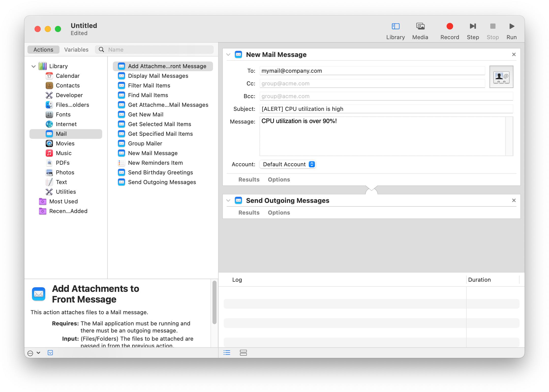Show log list view icon

pyautogui.click(x=227, y=353)
